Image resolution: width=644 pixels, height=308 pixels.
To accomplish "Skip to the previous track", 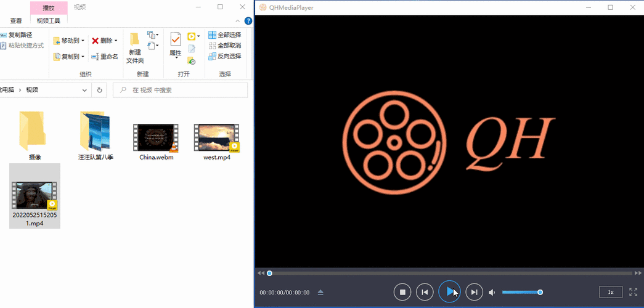I will 425,292.
